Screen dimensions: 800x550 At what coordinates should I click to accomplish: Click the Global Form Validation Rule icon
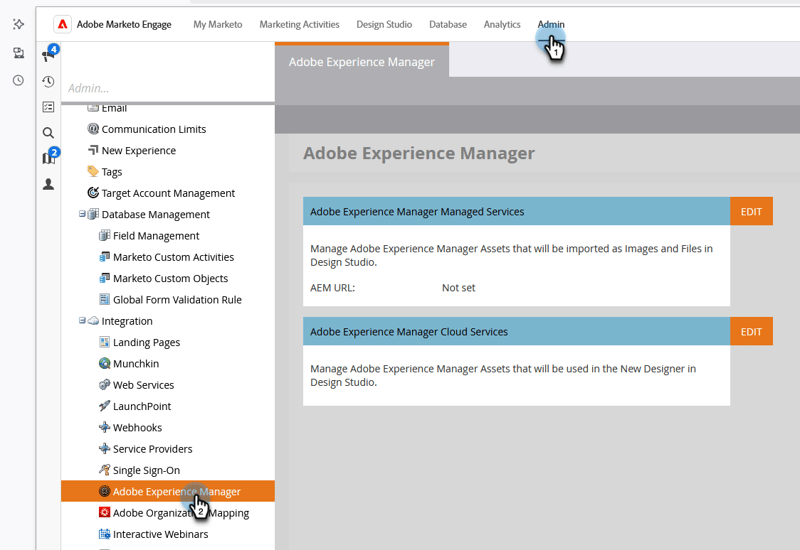click(105, 299)
